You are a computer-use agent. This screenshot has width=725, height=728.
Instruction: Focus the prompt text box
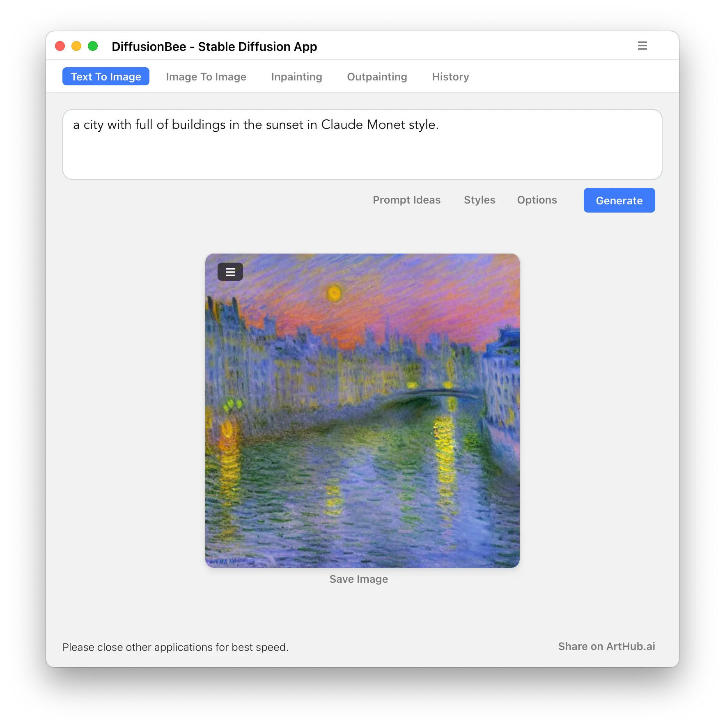coord(362,144)
